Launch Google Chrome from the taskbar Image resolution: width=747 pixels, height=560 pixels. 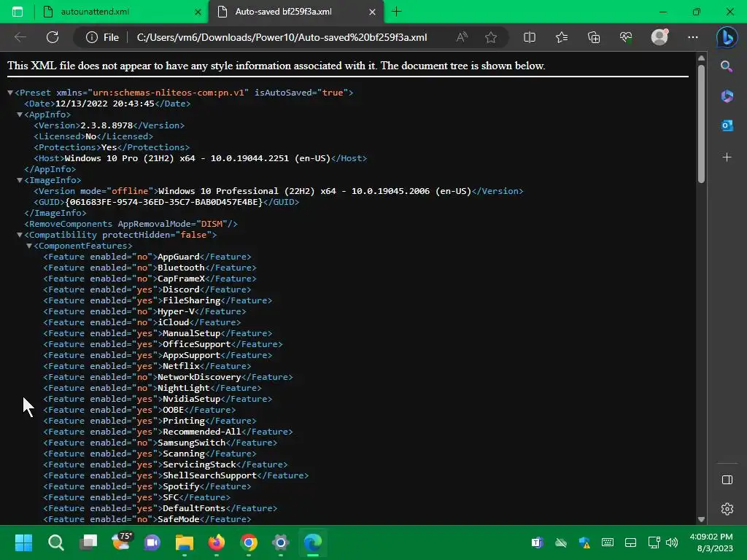click(x=249, y=542)
